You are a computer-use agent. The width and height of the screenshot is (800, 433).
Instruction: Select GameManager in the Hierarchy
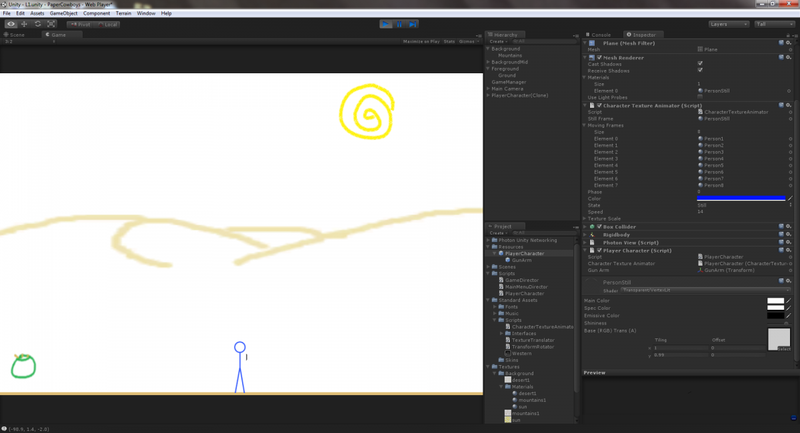509,82
